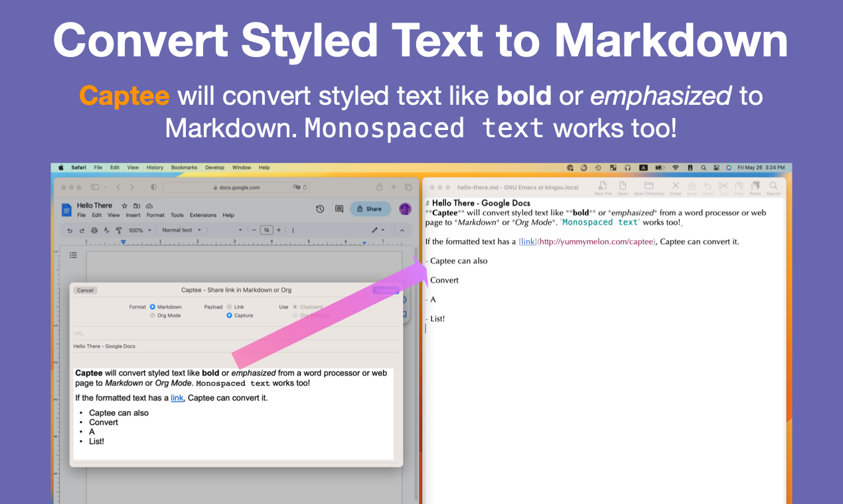
Task: Open the Docs comments icon
Action: [x=339, y=209]
